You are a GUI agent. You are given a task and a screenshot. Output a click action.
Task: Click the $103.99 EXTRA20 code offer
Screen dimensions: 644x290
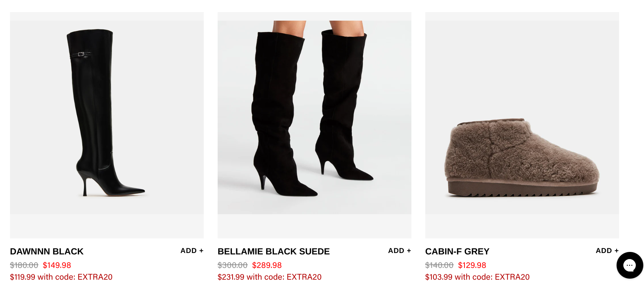coord(477,277)
